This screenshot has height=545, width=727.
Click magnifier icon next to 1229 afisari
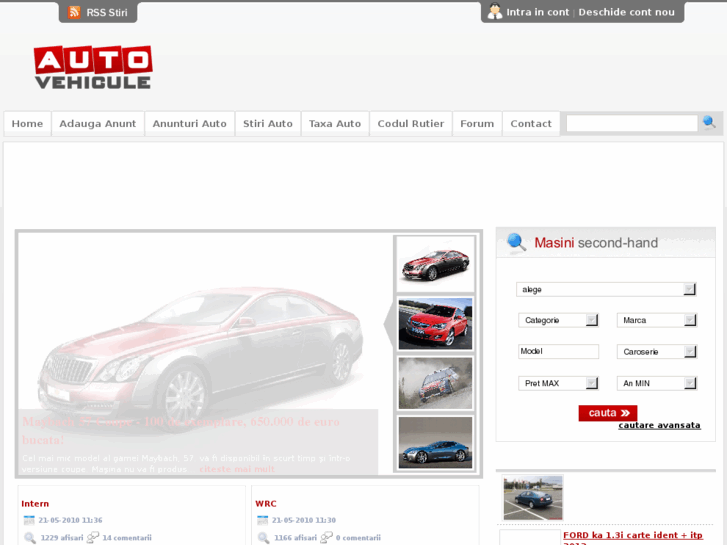point(30,538)
